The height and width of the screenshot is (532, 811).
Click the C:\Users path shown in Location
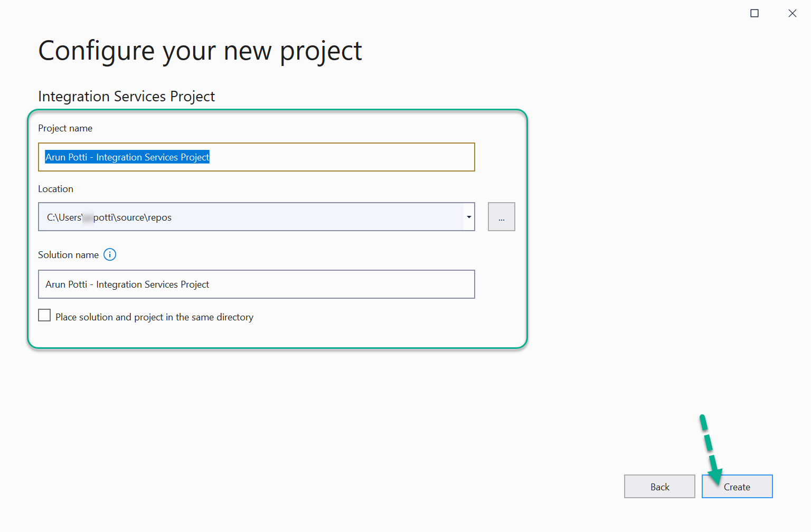tap(108, 217)
